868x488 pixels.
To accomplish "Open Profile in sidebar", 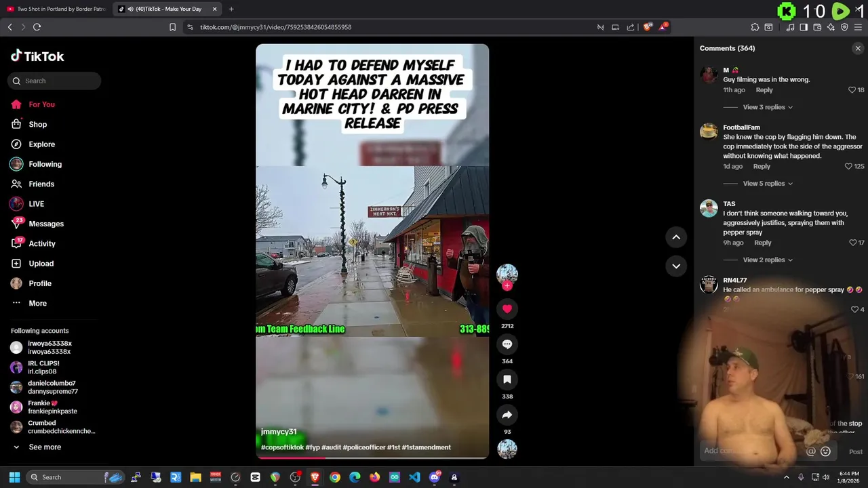I will coord(40,283).
